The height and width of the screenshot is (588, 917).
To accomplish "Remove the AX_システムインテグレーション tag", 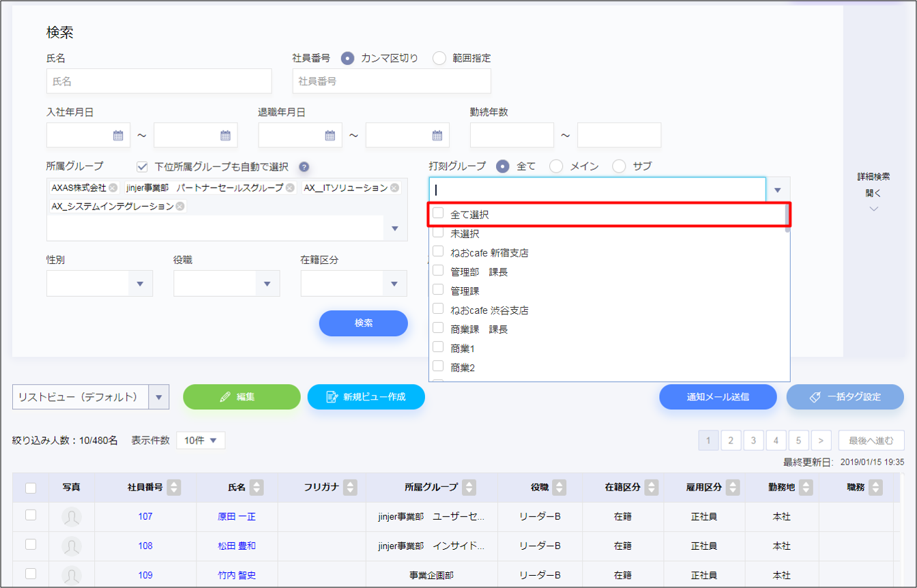I will click(x=180, y=206).
